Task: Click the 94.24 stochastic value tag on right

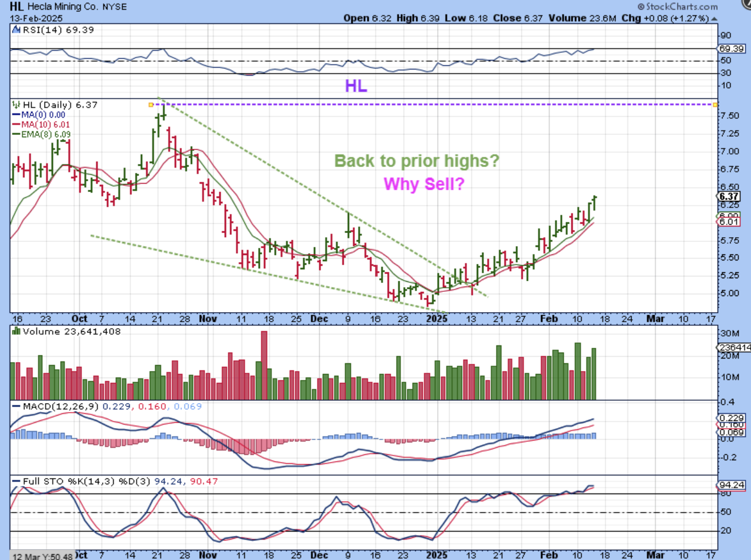Action: [x=730, y=485]
